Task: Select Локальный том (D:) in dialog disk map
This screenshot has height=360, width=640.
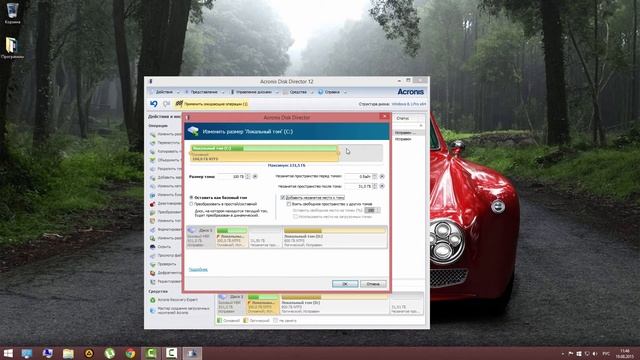Action: click(334, 238)
